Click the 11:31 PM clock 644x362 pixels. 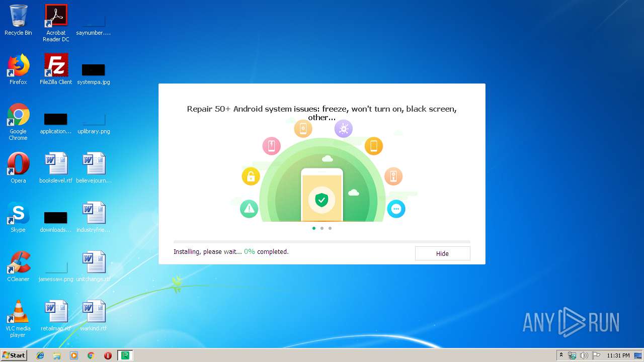pyautogui.click(x=618, y=355)
